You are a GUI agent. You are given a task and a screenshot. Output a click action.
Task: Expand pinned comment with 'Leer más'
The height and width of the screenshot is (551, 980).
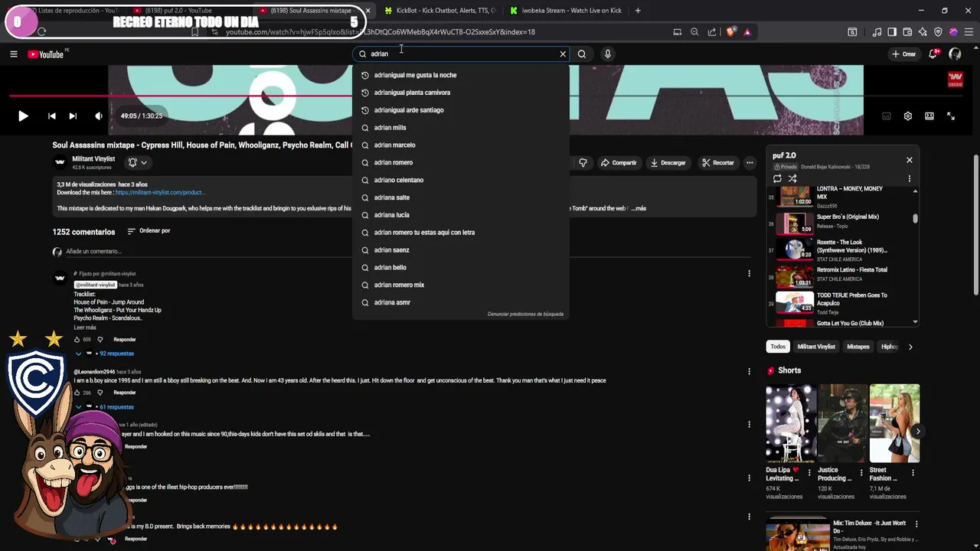85,328
